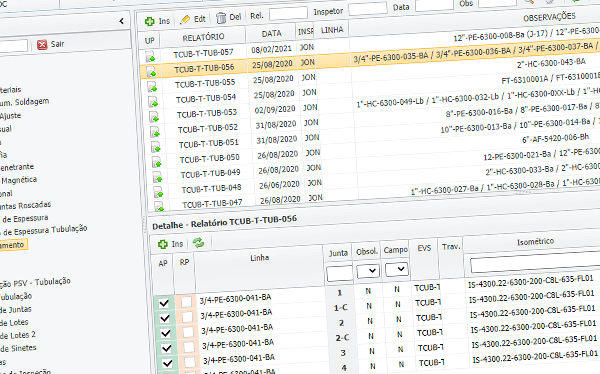Click the upload icon for TCUB-T-TUB-056
The width and height of the screenshot is (600, 374).
pos(151,72)
